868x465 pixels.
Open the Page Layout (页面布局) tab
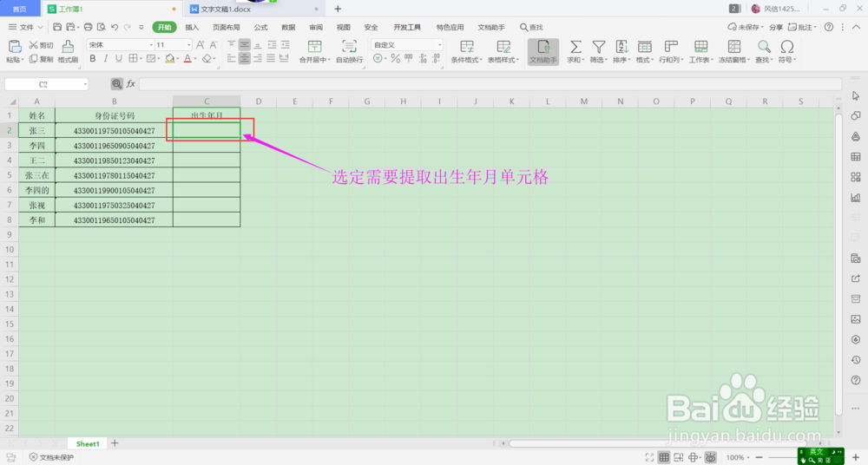[x=226, y=27]
